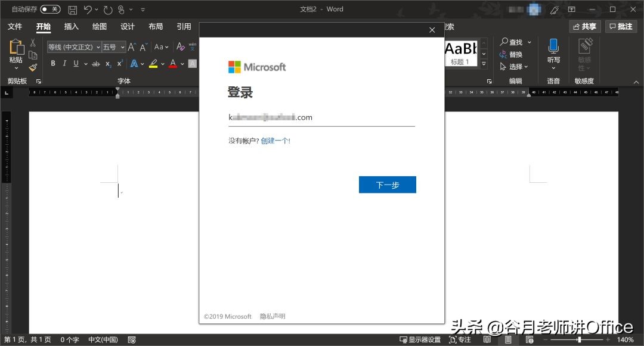
Task: Apply the red font color
Action: click(173, 64)
